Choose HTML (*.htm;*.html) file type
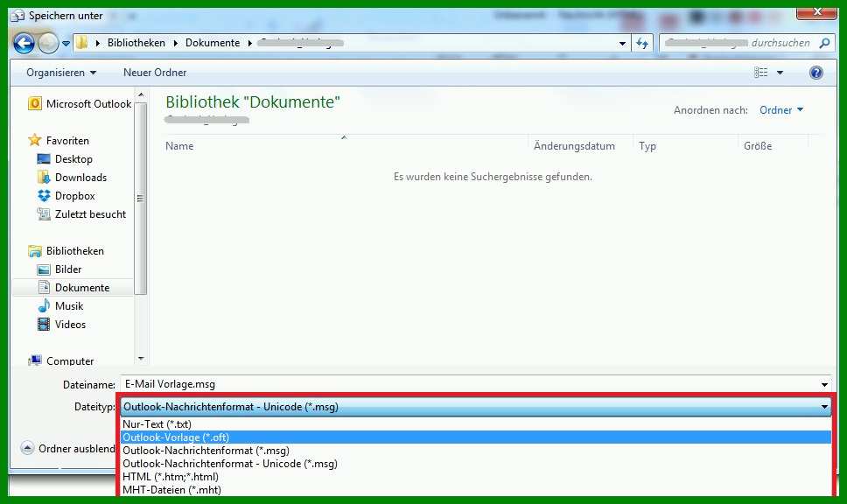847x504 pixels. coord(476,477)
